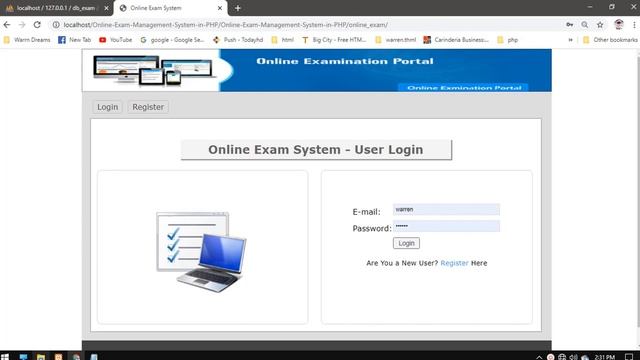
Task: Open the volume control in system tray
Action: click(x=573, y=357)
